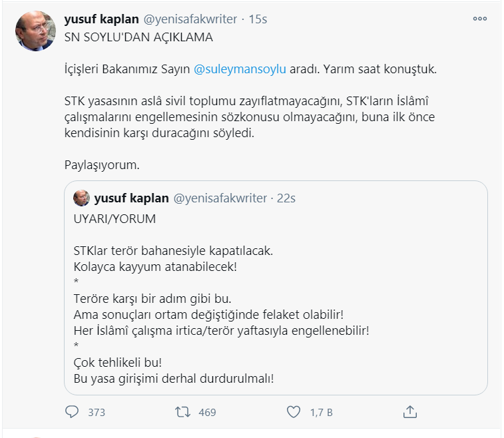Open the 22s timestamp in quoted tweet
This screenshot has height=438, width=504.
286,198
